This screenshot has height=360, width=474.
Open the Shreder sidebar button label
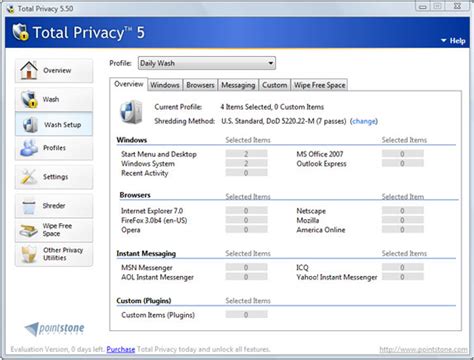[54, 205]
